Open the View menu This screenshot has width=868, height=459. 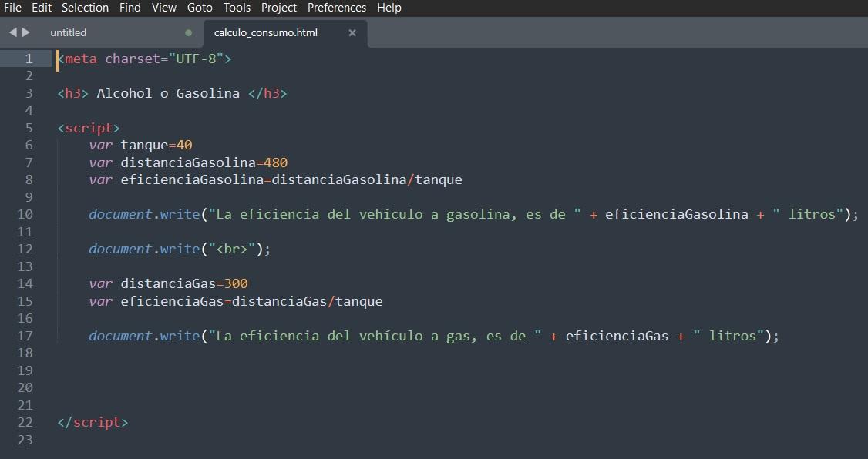164,8
